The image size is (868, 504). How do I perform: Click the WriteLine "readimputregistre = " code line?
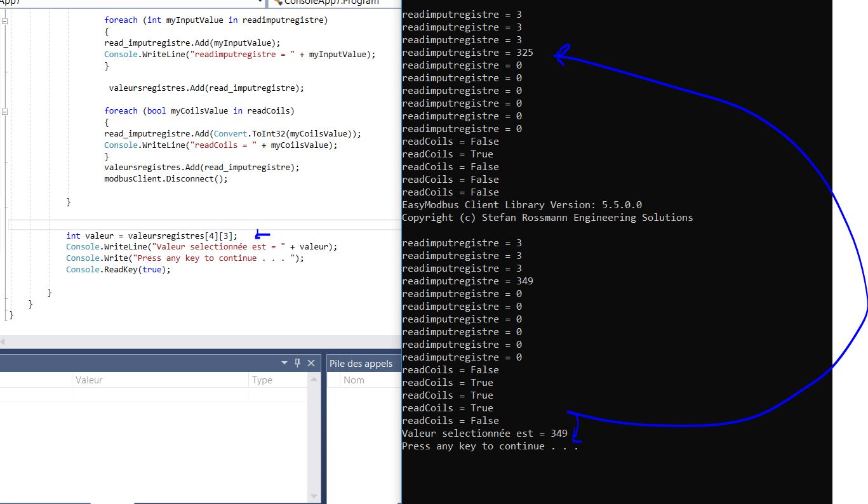pyautogui.click(x=240, y=55)
